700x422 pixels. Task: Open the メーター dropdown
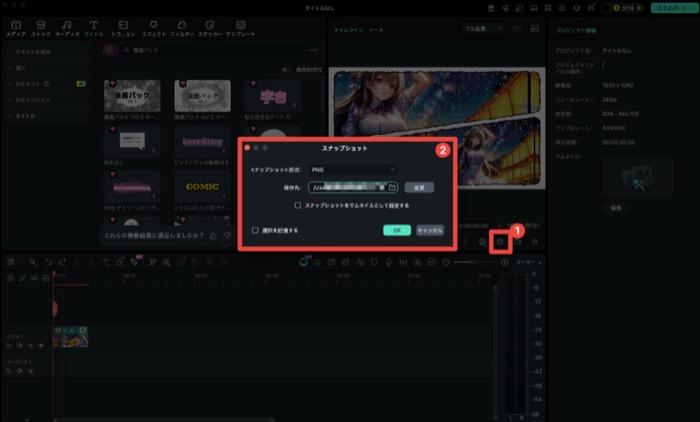coord(529,262)
